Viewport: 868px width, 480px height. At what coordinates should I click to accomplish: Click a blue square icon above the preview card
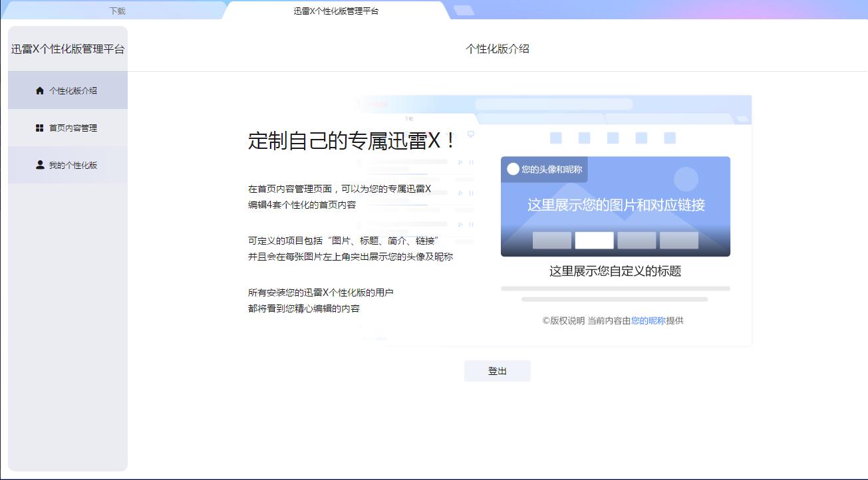coord(557,138)
